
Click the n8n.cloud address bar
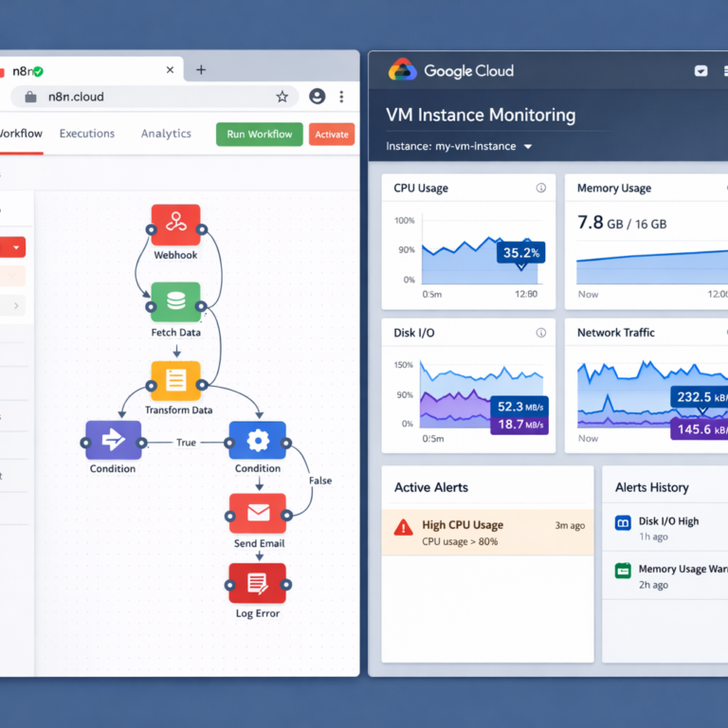155,97
